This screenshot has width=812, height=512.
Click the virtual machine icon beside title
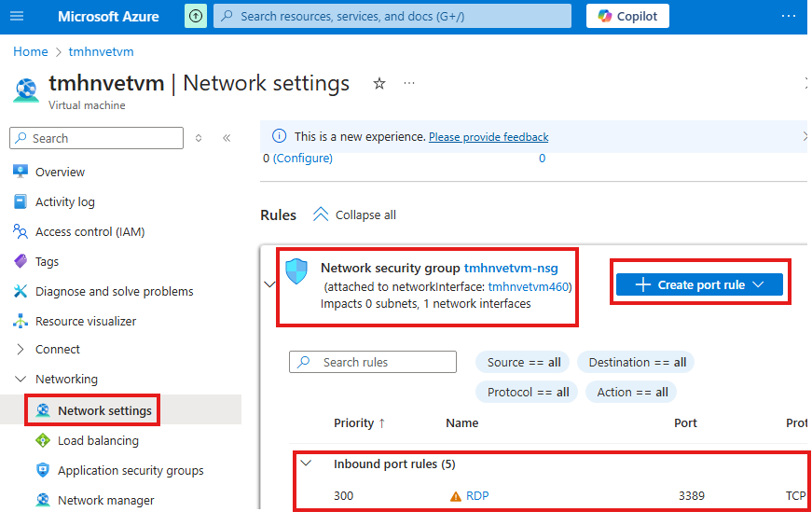click(x=26, y=90)
